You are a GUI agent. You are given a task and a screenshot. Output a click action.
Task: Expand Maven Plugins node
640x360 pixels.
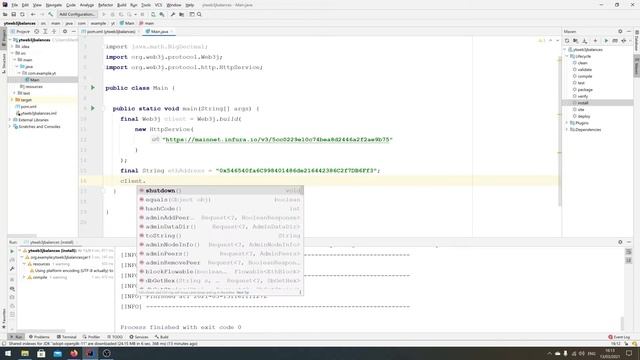coord(567,123)
